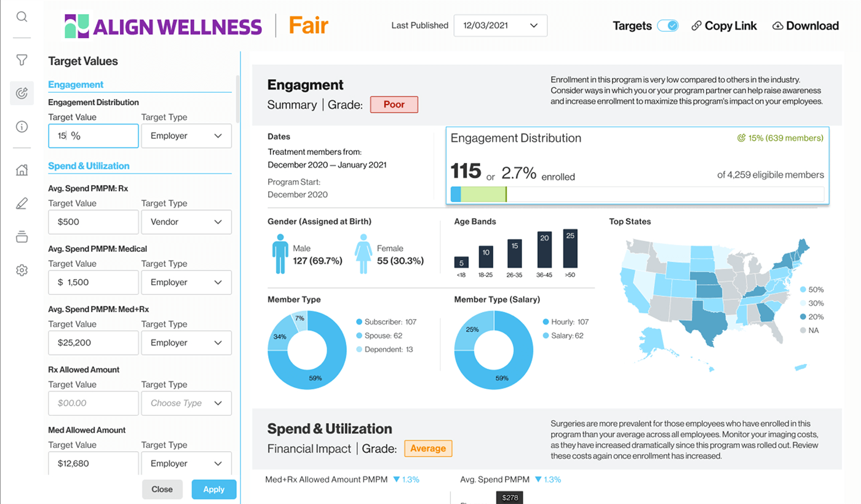Open the search panel
This screenshot has width=861, height=504.
click(x=22, y=17)
